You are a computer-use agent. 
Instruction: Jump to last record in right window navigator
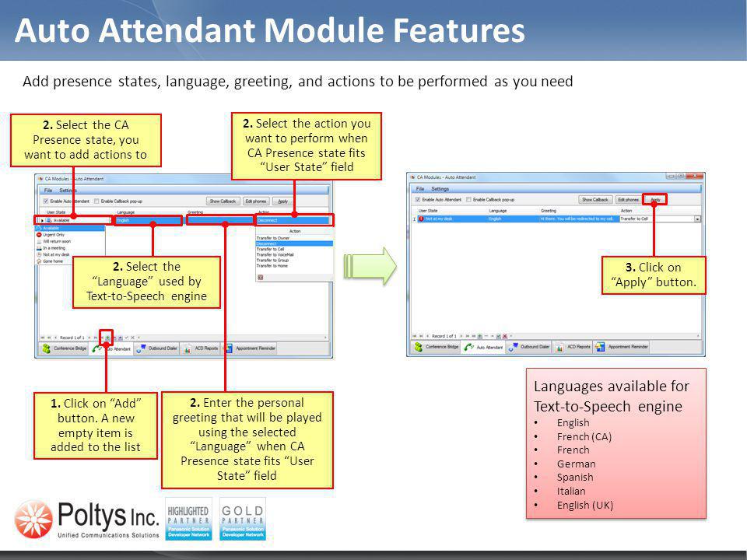click(474, 336)
